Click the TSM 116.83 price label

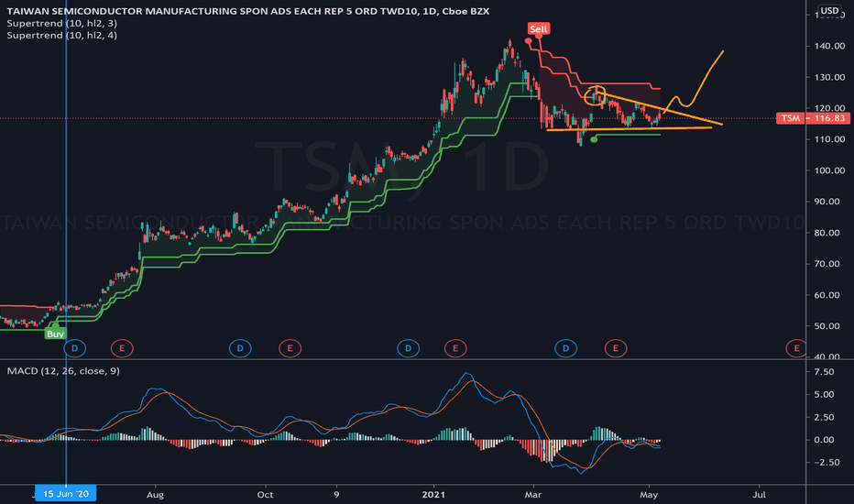[813, 118]
